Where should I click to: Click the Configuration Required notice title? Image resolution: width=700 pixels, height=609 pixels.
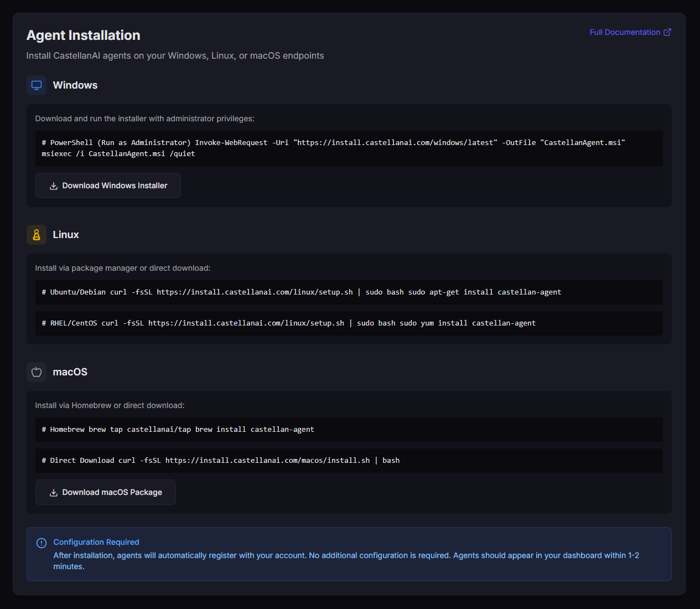(96, 542)
